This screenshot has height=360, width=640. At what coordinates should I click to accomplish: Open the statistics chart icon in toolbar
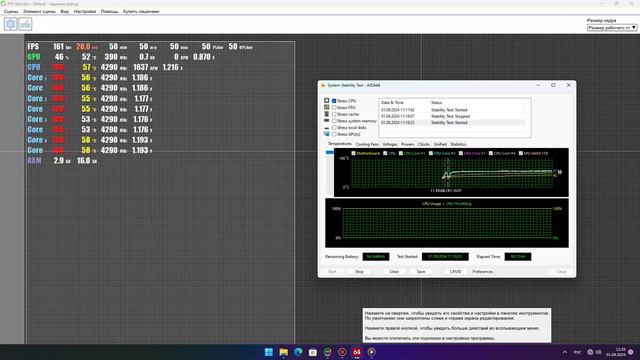point(25,24)
